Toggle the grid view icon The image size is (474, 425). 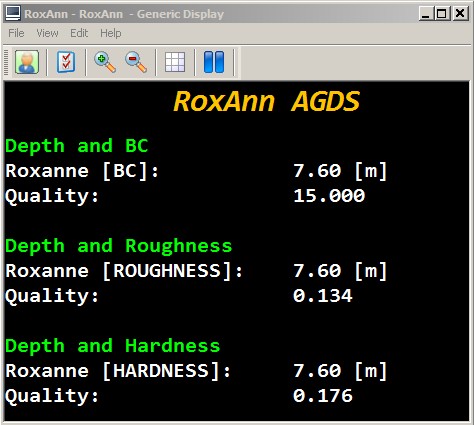(175, 62)
